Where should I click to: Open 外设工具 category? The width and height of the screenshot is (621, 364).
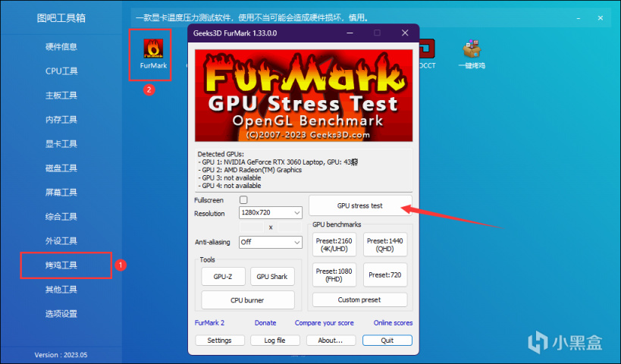coord(61,241)
